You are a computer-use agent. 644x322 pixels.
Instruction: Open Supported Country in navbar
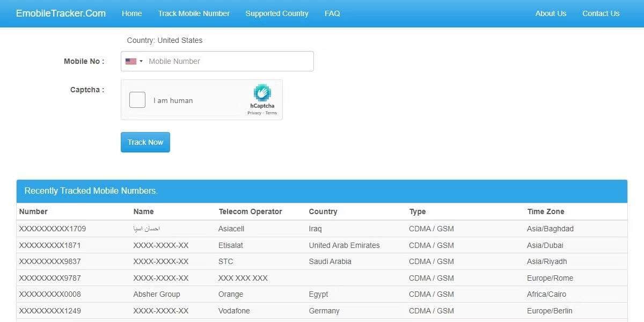click(x=277, y=13)
